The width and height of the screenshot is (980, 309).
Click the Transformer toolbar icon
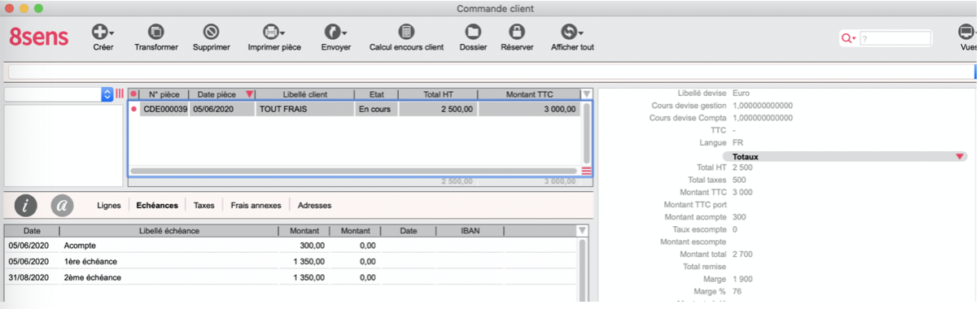tap(155, 33)
